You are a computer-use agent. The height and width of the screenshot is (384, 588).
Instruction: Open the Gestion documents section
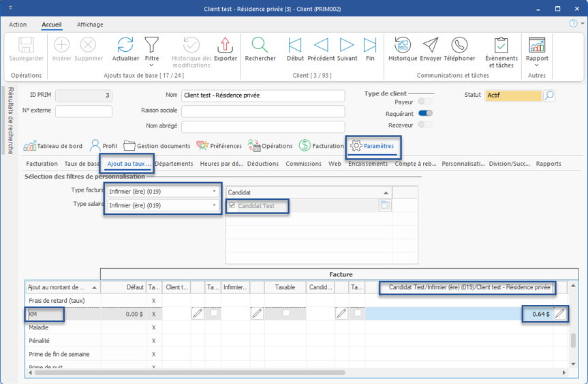click(157, 146)
